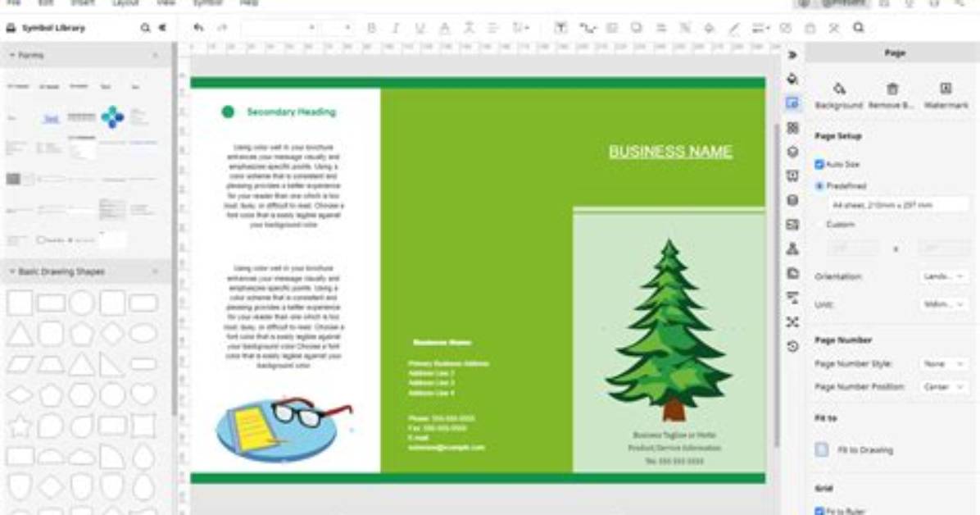Click the Watermark button
The width and height of the screenshot is (980, 515).
tap(946, 96)
